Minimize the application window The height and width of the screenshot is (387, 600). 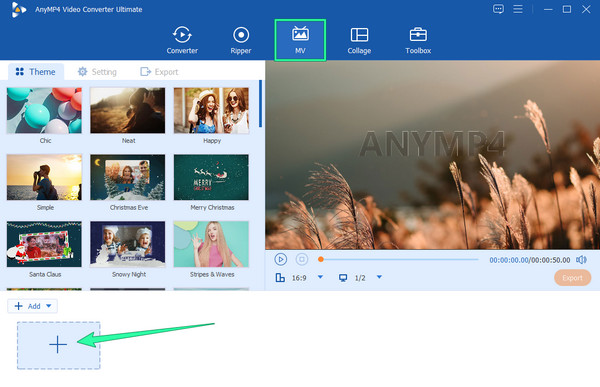pos(548,9)
